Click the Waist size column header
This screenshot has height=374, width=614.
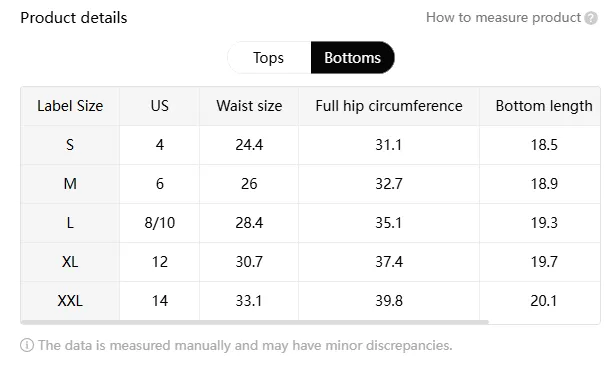pyautogui.click(x=249, y=106)
